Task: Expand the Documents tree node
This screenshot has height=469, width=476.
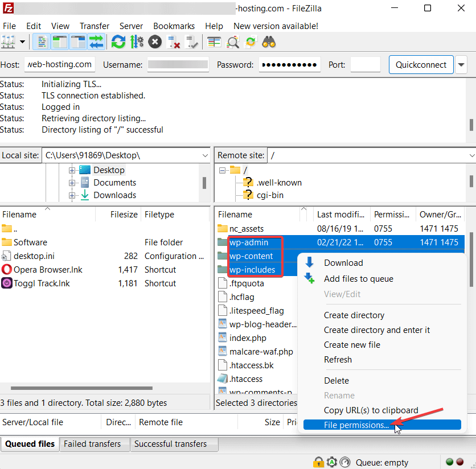Action: click(72, 183)
